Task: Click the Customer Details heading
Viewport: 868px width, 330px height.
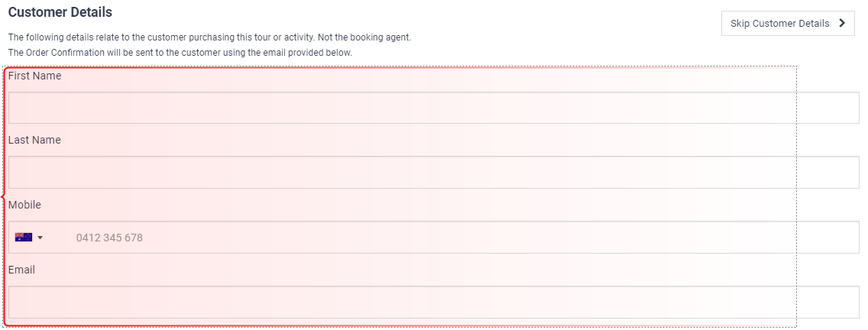Action: 60,12
